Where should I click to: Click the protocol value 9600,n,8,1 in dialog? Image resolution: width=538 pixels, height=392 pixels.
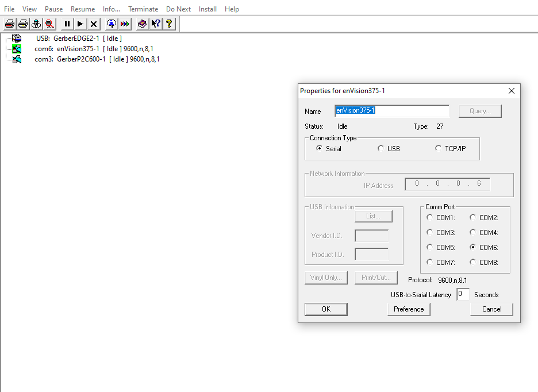[452, 280]
